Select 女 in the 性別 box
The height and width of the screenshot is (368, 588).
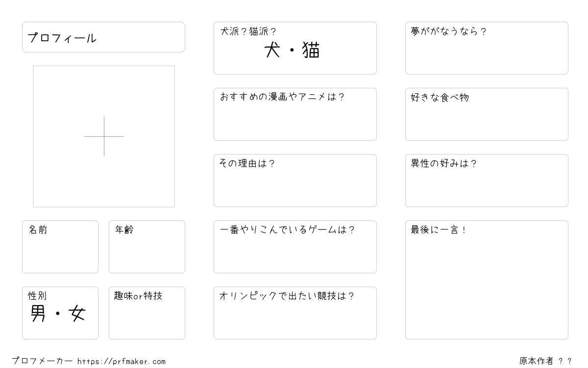pos(77,314)
